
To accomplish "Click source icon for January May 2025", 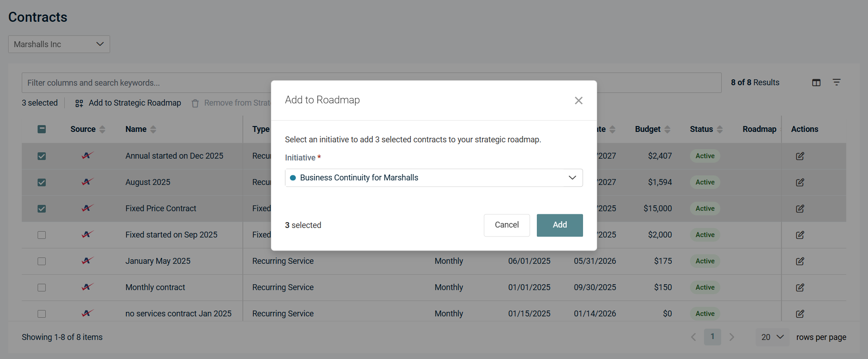I will 87,261.
